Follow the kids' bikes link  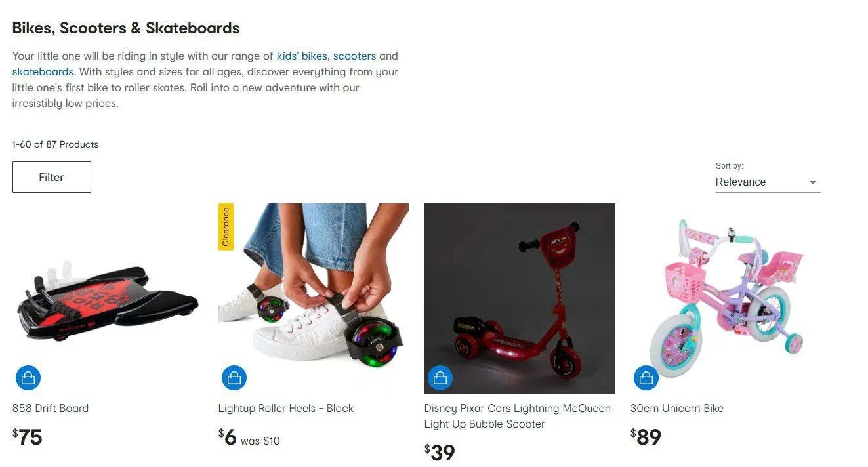302,56
